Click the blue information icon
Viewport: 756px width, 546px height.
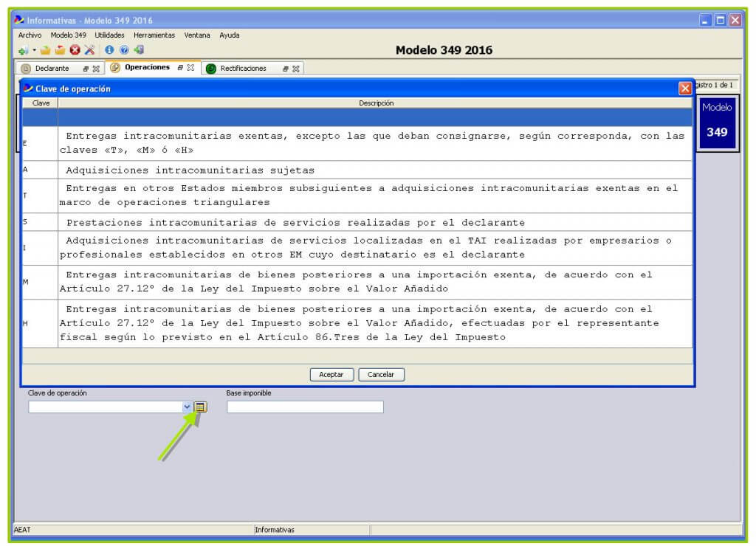tap(109, 49)
